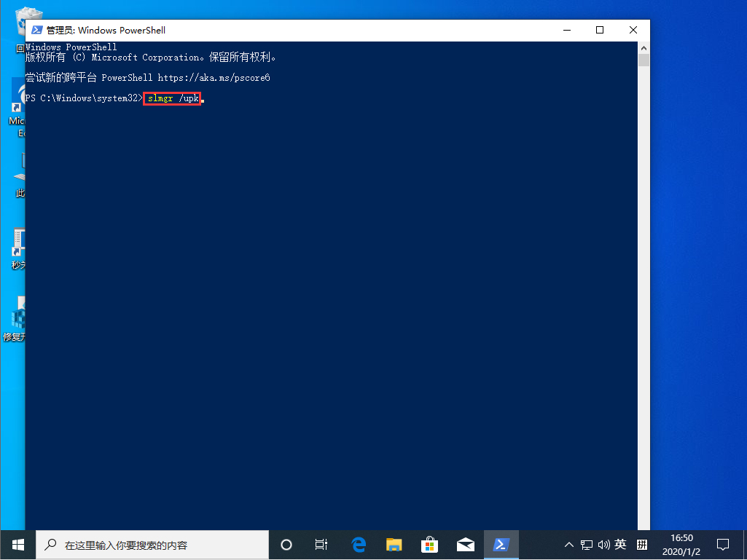Open PowerShell's title bar system menu
The image size is (747, 560).
[x=36, y=30]
